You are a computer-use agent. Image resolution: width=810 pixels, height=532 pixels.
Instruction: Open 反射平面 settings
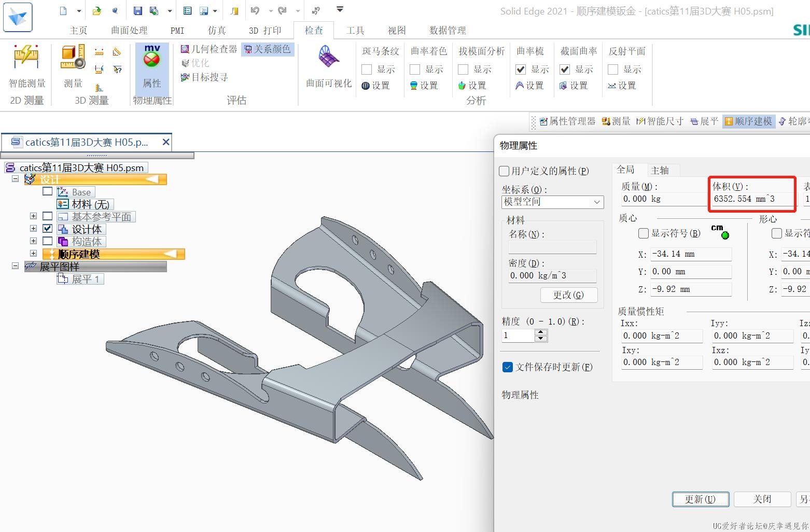tap(622, 86)
